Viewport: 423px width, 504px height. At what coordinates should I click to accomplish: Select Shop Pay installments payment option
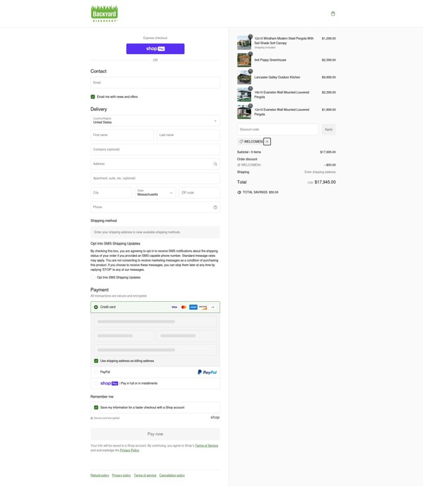pyautogui.click(x=96, y=383)
